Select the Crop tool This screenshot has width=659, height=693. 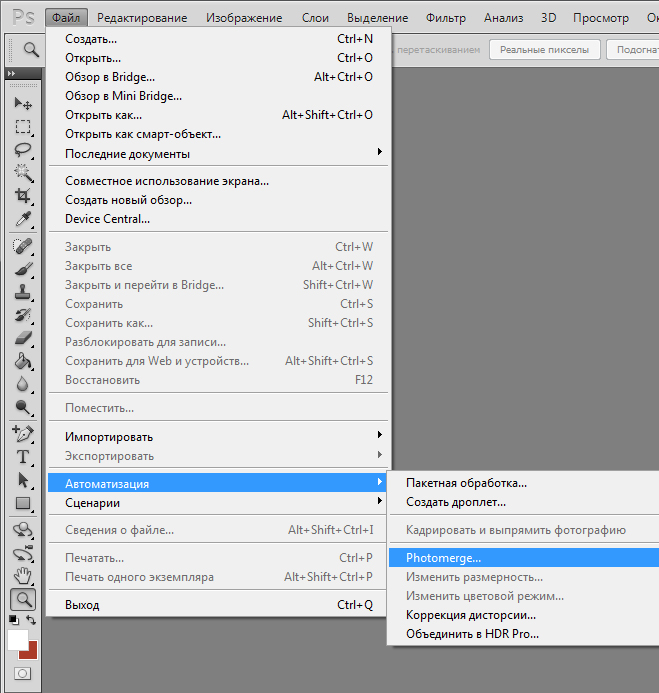point(23,195)
